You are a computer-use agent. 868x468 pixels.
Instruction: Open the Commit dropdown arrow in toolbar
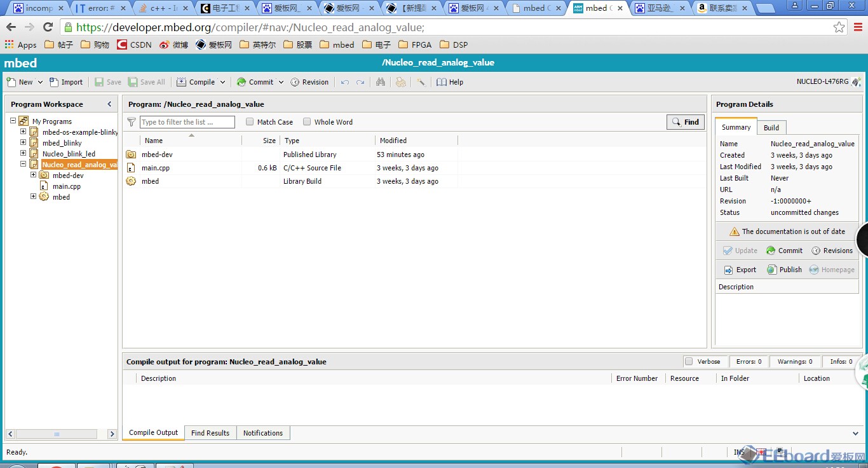point(281,82)
